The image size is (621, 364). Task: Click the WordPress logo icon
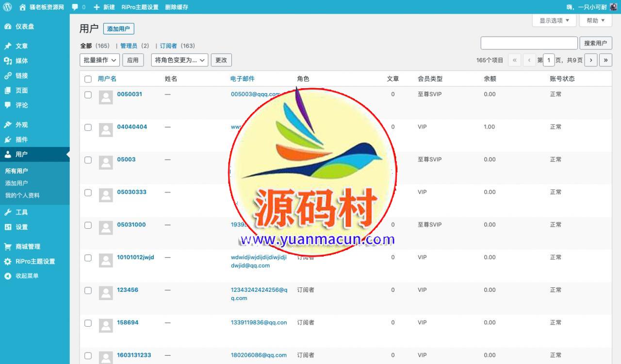coord(7,7)
